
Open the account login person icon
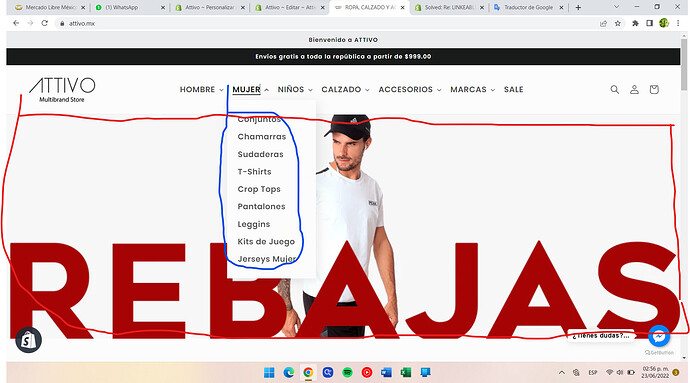pos(634,89)
